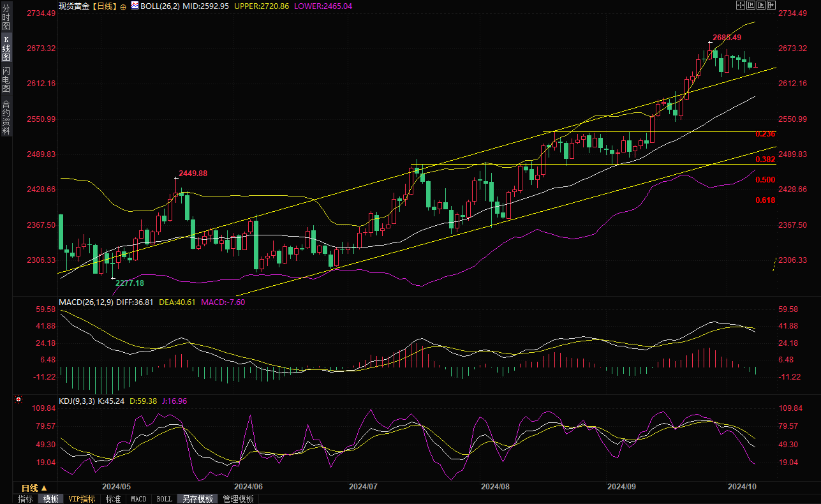Click the DIFF:36.81 value
Viewport: 821px width, 504px height.
[x=135, y=302]
